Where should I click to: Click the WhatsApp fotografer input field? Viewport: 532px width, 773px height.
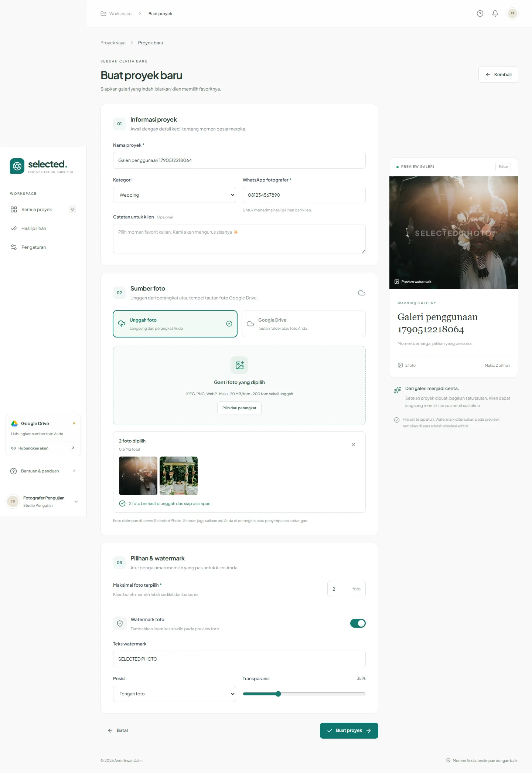pyautogui.click(x=304, y=195)
